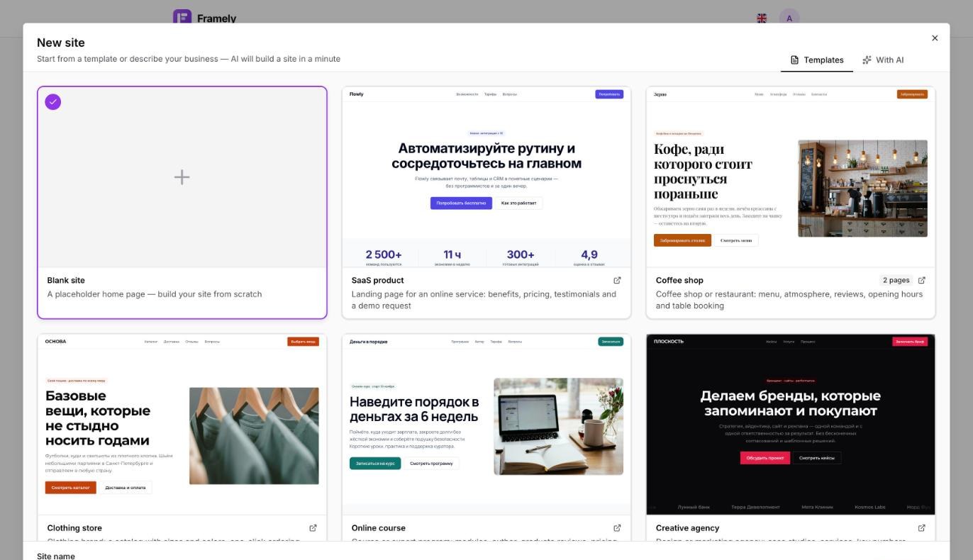
Task: Close the New site dialog
Action: (935, 38)
